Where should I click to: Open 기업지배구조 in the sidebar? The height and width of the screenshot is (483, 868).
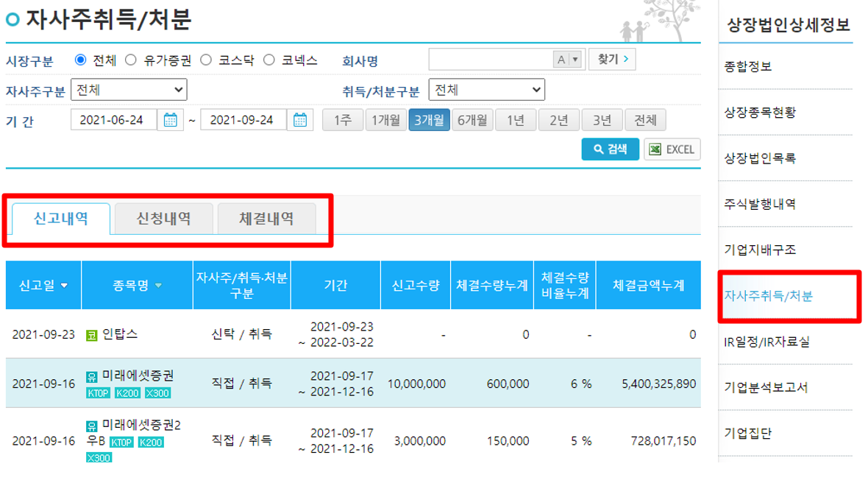pos(760,250)
